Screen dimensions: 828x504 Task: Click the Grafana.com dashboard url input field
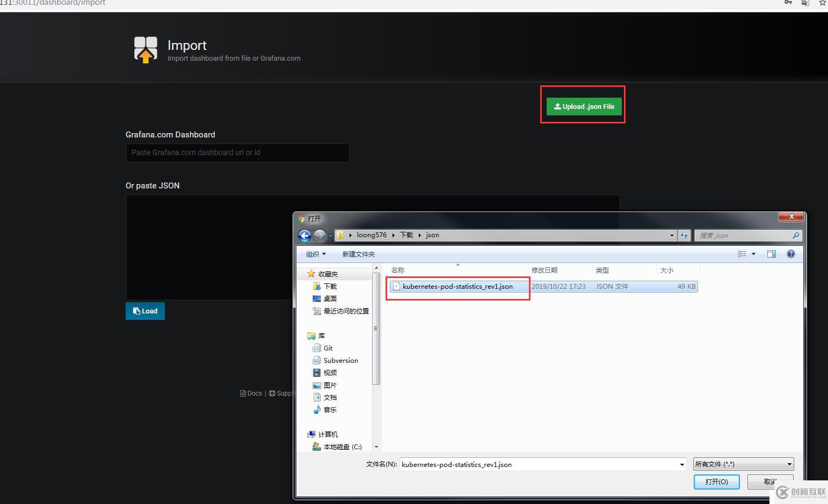click(x=237, y=152)
